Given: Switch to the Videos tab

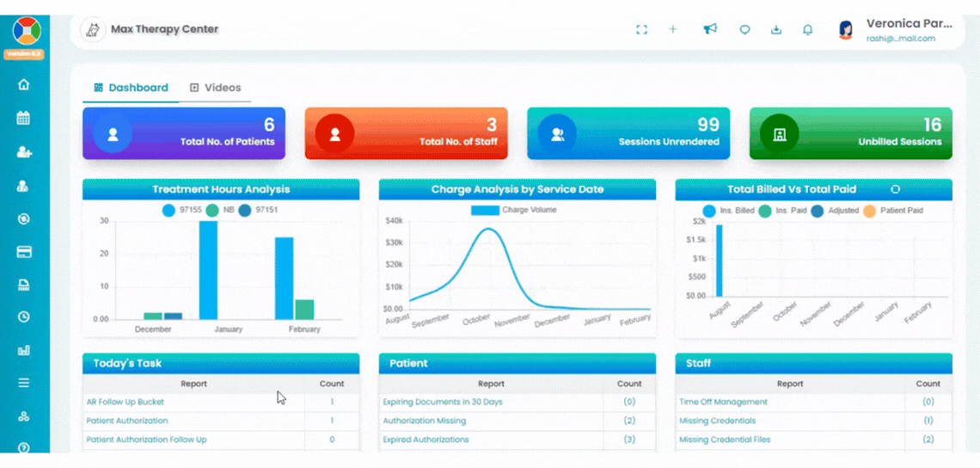Looking at the screenshot, I should pyautogui.click(x=215, y=88).
